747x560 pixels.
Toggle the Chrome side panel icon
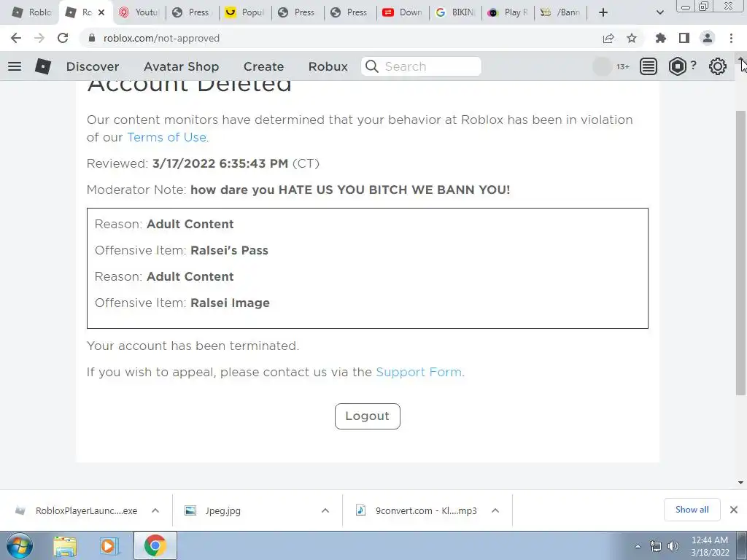tap(684, 38)
